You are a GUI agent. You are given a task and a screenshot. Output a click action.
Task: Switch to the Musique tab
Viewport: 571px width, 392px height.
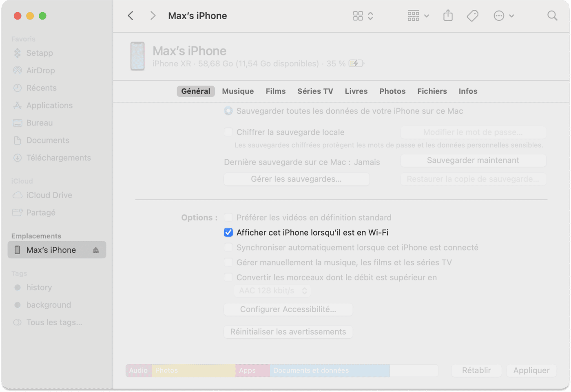238,91
